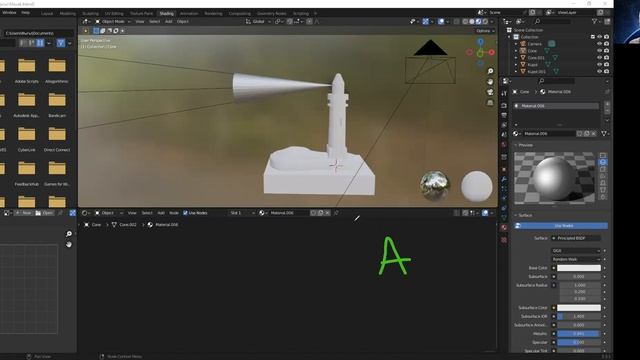Click the viewport zoom magnifier icon
This screenshot has height=360, width=640.
(490, 71)
